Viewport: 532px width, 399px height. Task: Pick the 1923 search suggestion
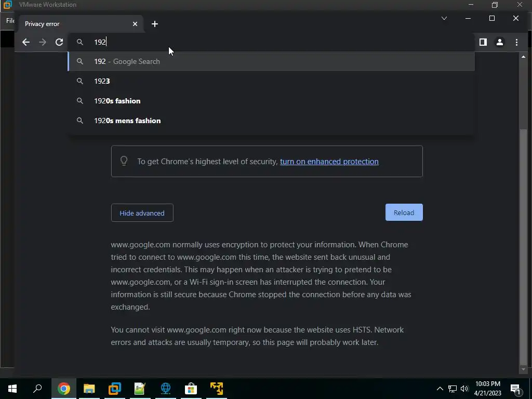pyautogui.click(x=271, y=81)
